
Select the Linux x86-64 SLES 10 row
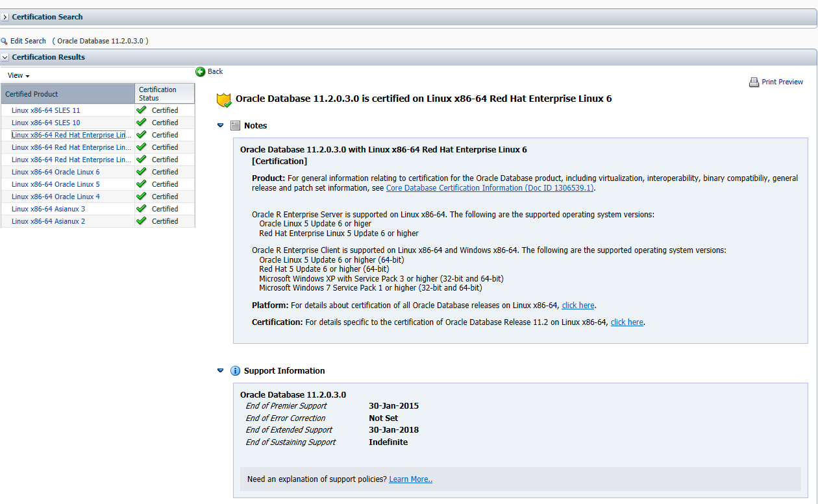tap(98, 123)
